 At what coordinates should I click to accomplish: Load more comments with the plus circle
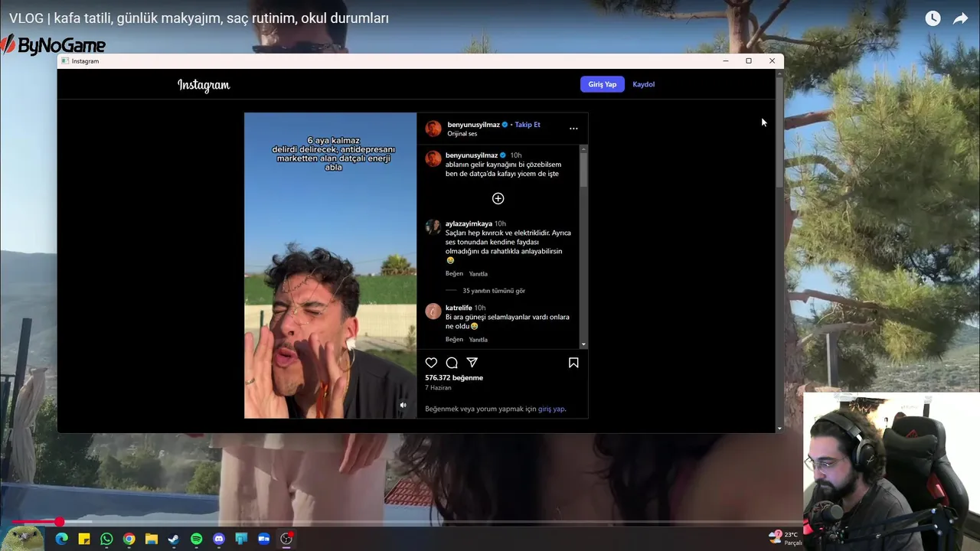498,198
